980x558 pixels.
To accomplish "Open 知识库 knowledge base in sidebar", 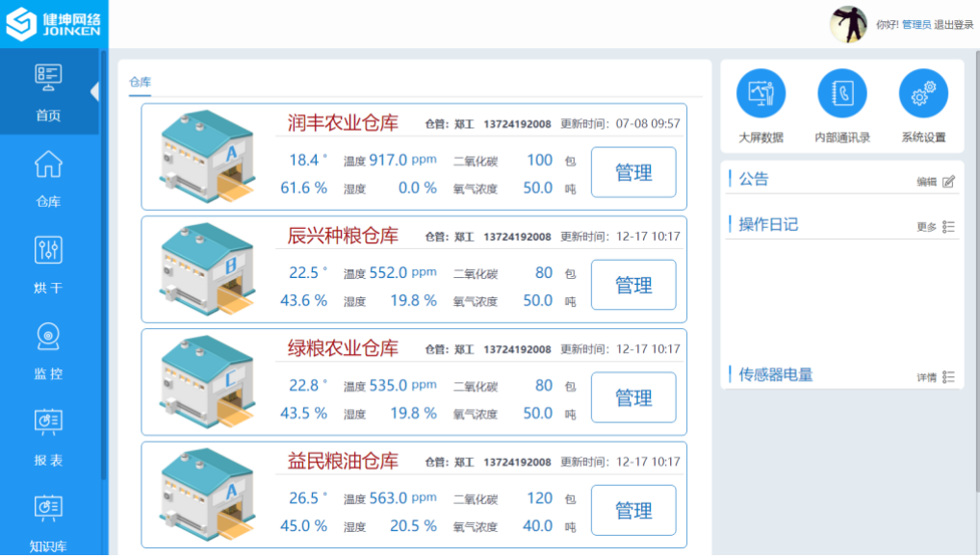I will coord(48,521).
